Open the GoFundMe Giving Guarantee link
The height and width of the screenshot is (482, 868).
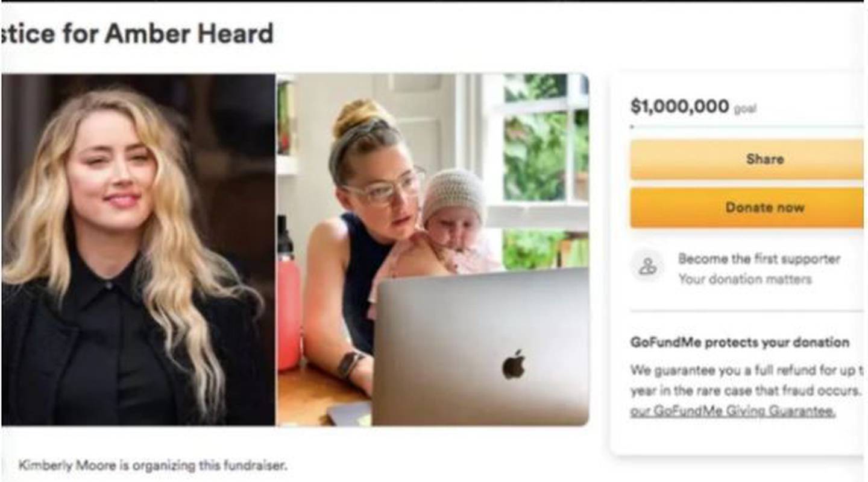(x=732, y=411)
